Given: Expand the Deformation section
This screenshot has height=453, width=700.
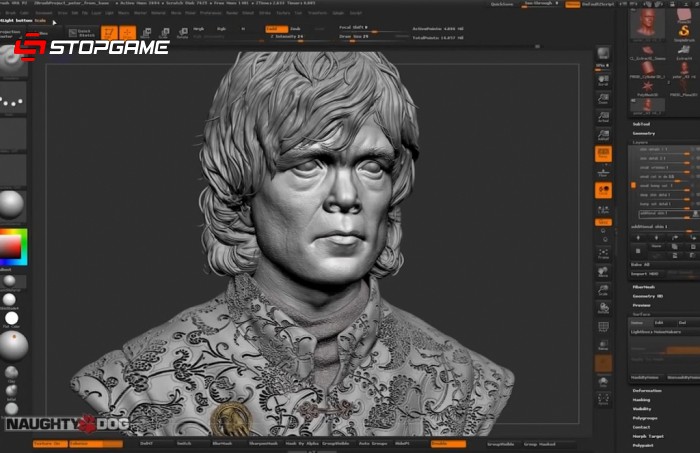Looking at the screenshot, I should [x=647, y=391].
